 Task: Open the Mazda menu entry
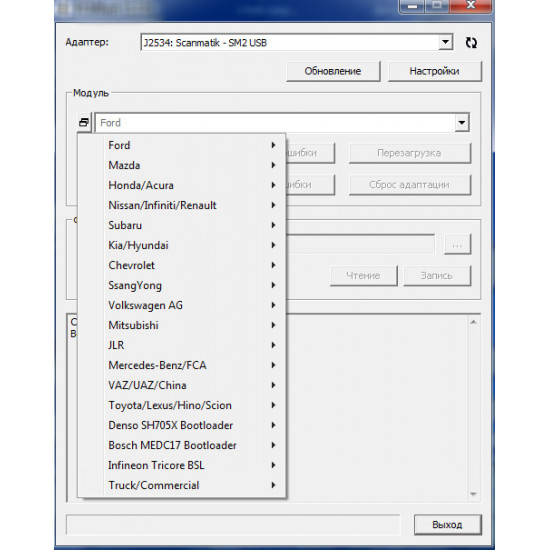(x=181, y=165)
